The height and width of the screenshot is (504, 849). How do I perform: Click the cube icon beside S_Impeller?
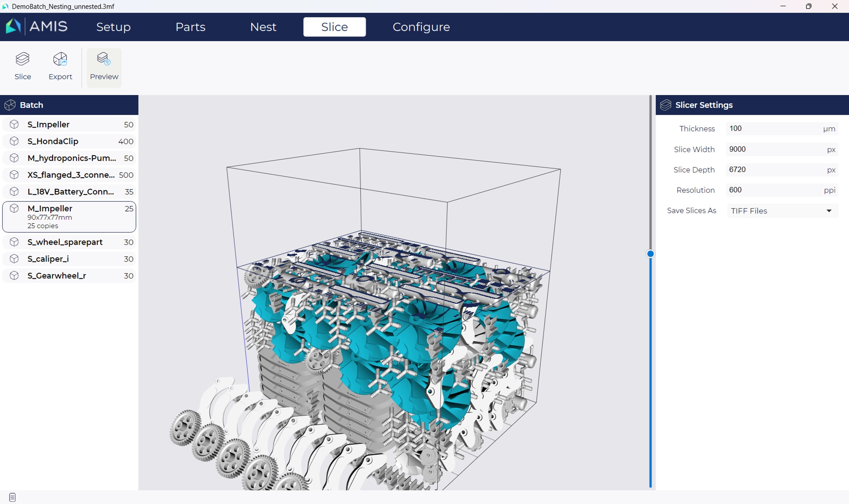(14, 124)
